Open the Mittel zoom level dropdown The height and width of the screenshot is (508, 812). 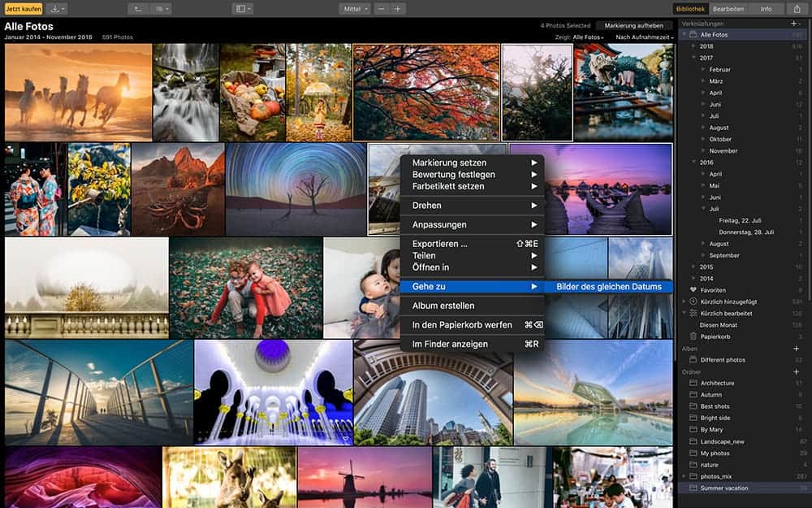click(x=354, y=9)
